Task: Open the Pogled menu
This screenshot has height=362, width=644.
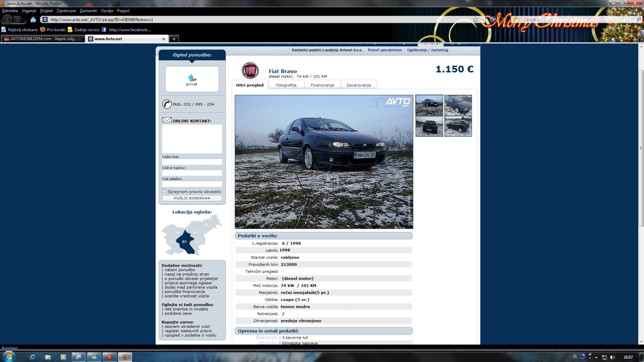Action: [x=46, y=11]
